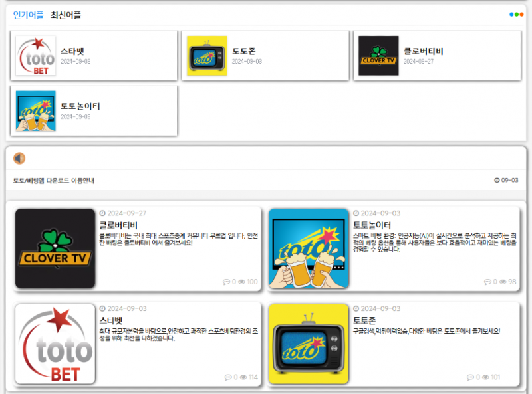Click the 스타벳 post description text
Viewport: 532px width, 394px height.
(178, 334)
